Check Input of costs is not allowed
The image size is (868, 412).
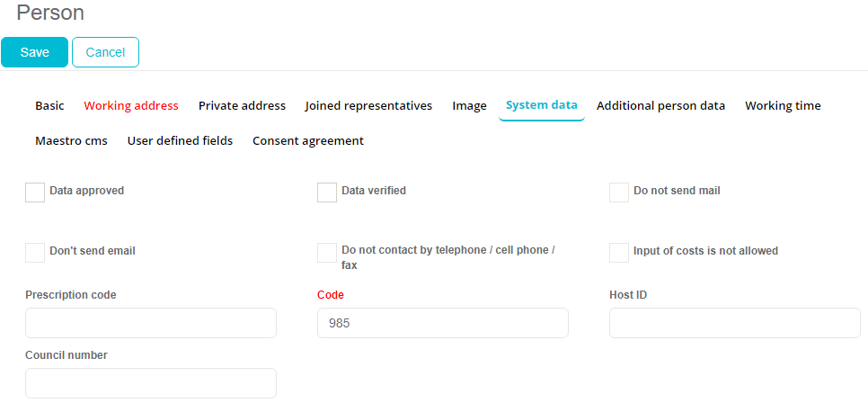click(x=619, y=253)
